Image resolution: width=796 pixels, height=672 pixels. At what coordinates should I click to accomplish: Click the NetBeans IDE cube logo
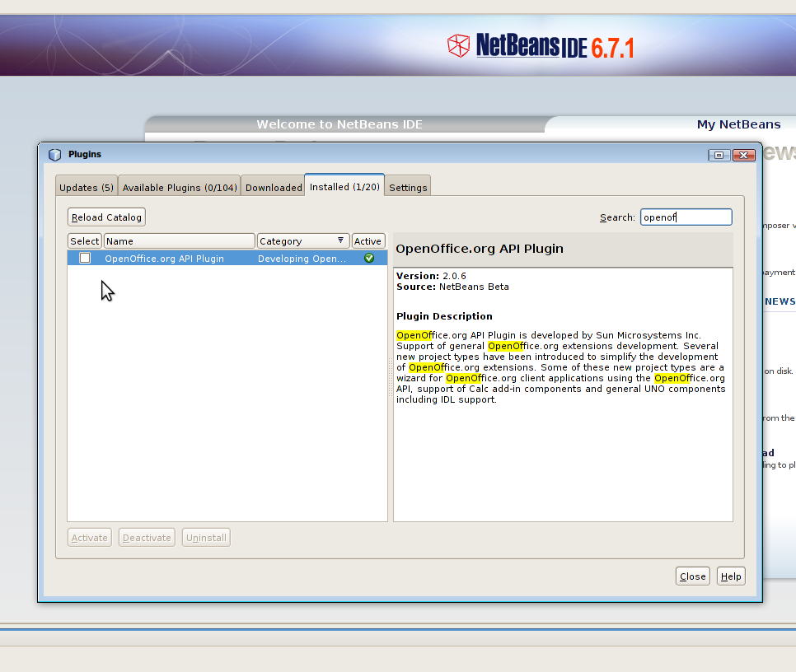(x=458, y=45)
